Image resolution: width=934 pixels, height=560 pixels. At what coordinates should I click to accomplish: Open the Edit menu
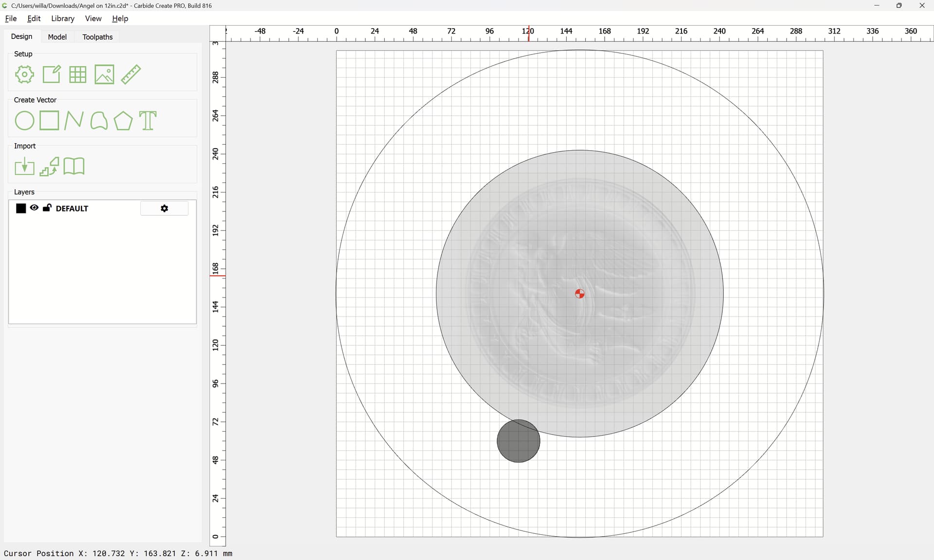point(34,18)
